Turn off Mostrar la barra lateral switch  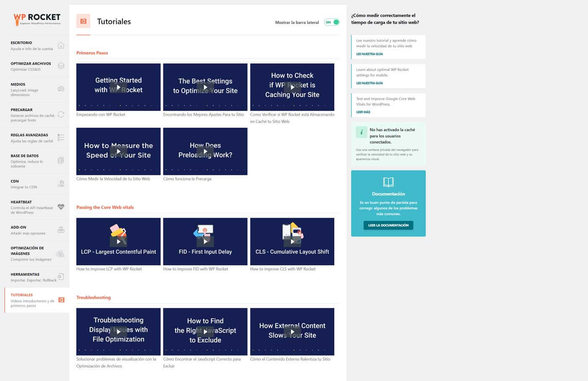point(332,22)
